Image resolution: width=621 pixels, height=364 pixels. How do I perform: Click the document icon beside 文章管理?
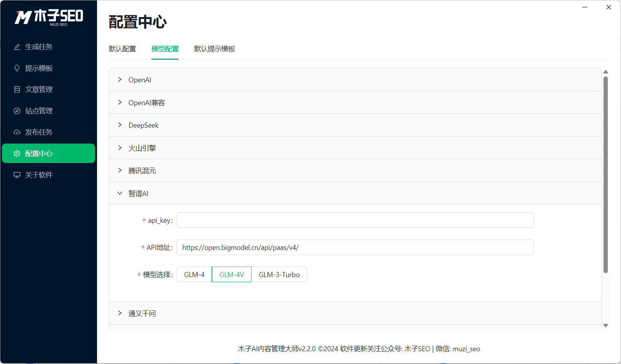coord(17,90)
